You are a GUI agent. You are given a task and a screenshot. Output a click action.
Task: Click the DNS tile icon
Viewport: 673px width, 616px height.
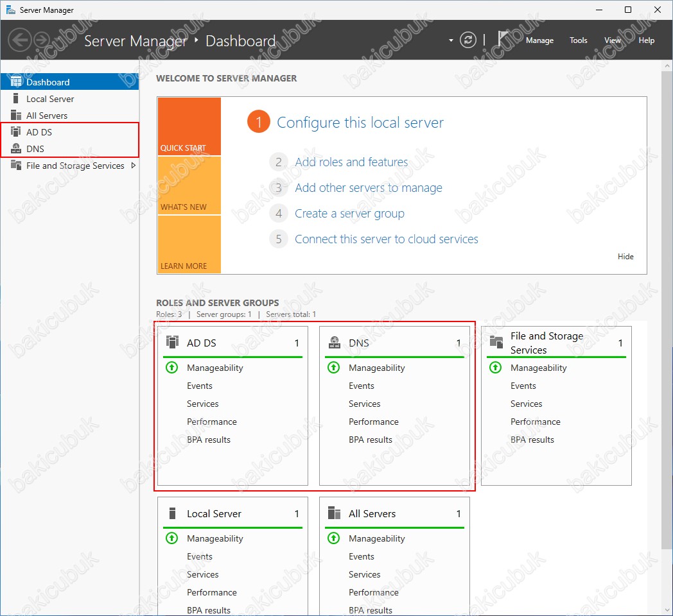(335, 342)
